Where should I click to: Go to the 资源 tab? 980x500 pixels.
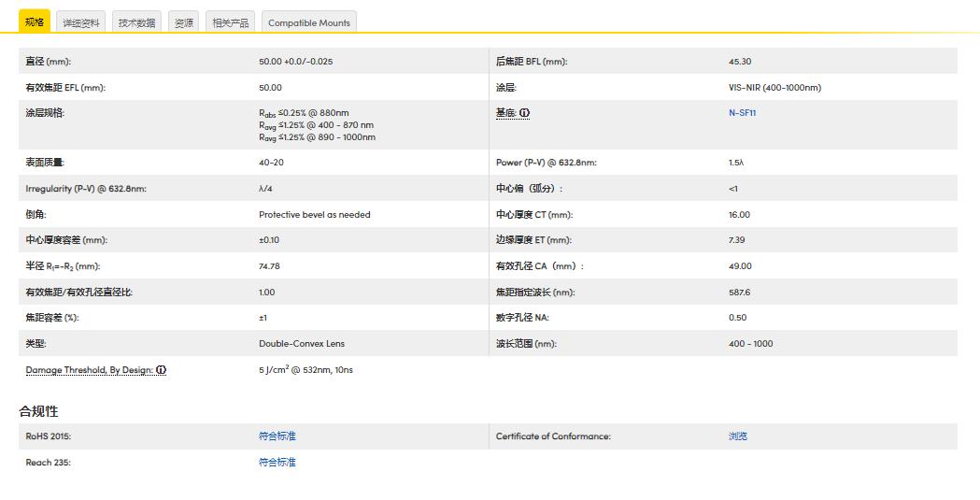(184, 22)
